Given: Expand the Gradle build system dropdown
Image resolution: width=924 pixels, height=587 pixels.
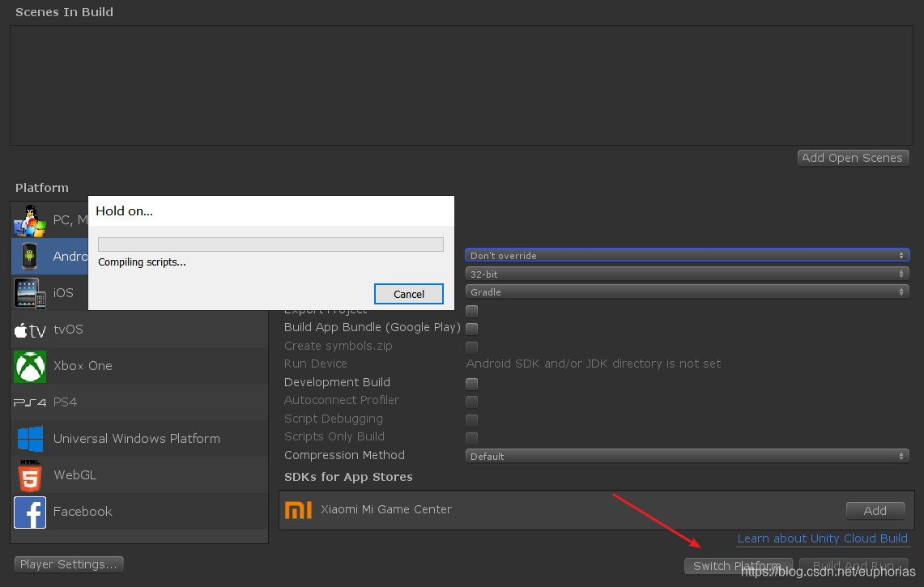Looking at the screenshot, I should (687, 291).
